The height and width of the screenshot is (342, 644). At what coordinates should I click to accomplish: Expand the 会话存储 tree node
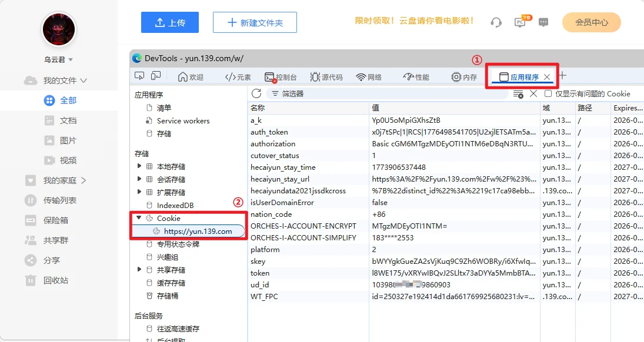point(139,179)
